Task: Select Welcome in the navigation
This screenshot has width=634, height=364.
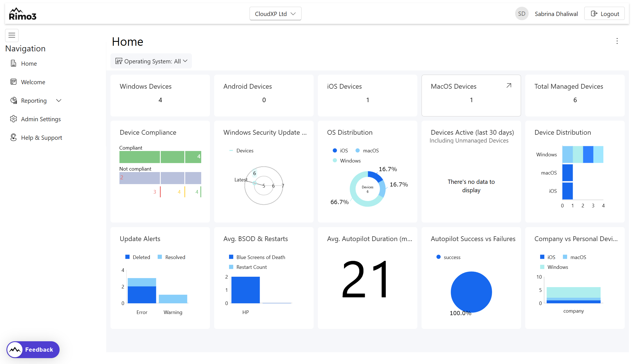Action: (x=33, y=82)
